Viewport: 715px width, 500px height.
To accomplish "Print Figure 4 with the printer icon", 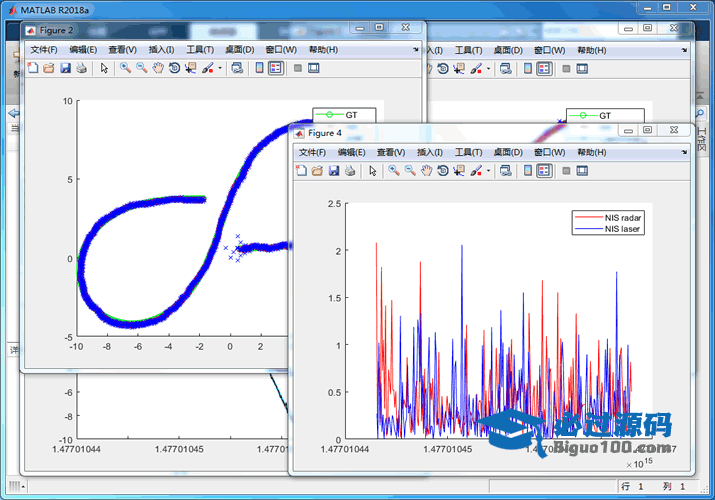I will click(350, 171).
